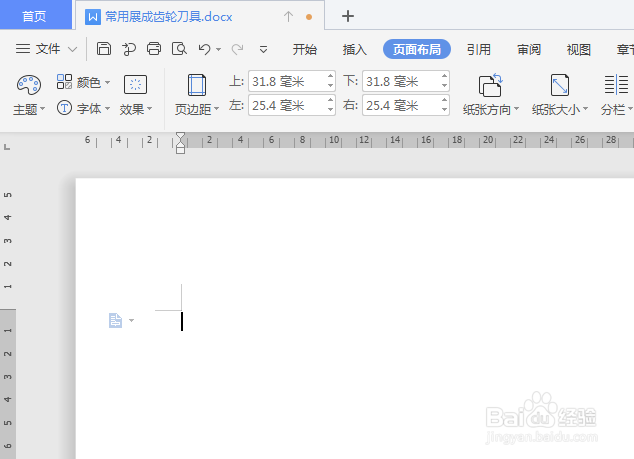Open Print Preview icon
Image resolution: width=634 pixels, height=459 pixels.
point(179,49)
